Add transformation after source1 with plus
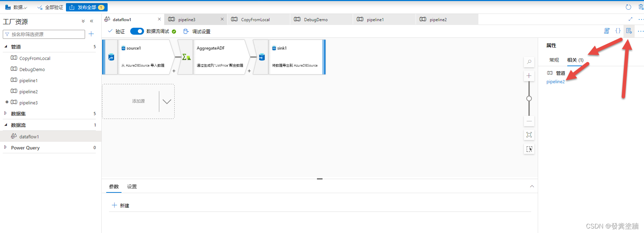Viewport: 644px width, 233px height. pos(174,71)
